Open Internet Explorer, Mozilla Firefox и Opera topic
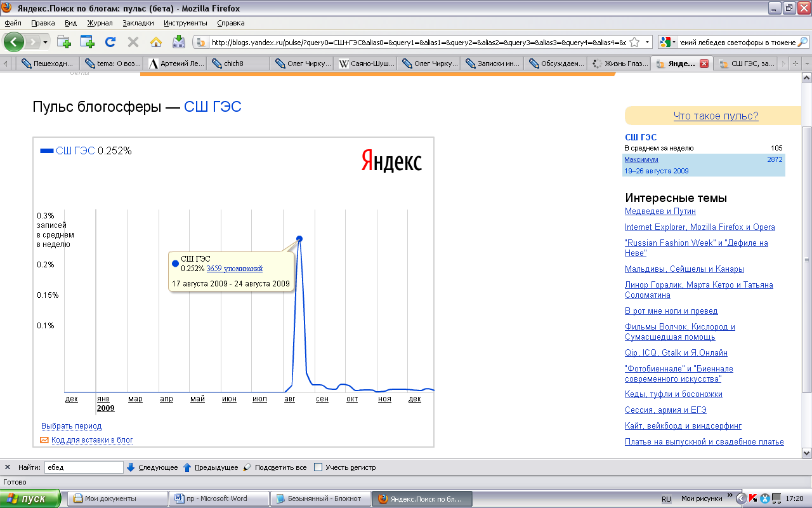This screenshot has width=812, height=508. [x=700, y=227]
